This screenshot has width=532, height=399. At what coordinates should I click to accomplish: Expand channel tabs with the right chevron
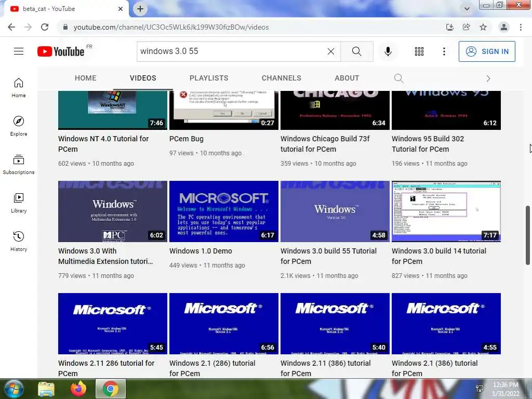click(488, 78)
